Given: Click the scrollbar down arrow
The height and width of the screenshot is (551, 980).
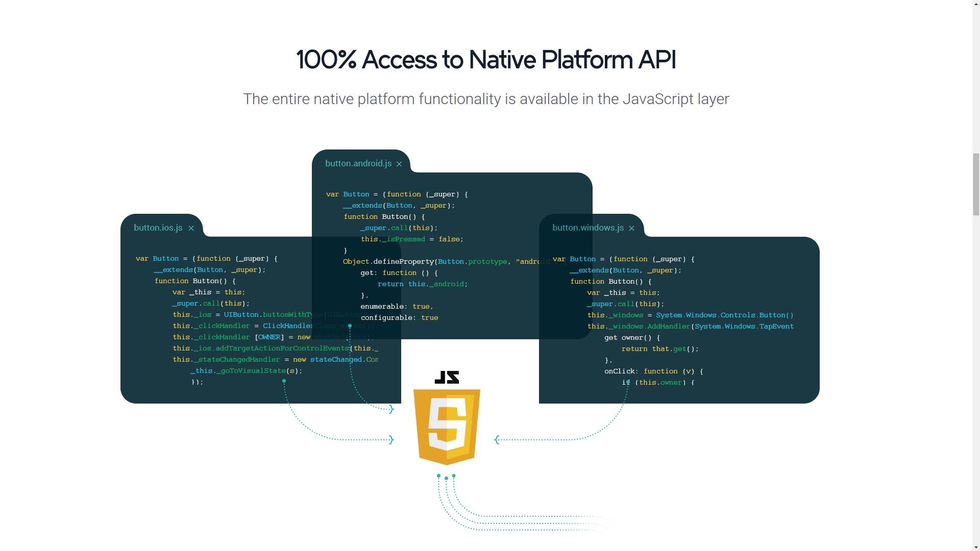Looking at the screenshot, I should [976, 546].
